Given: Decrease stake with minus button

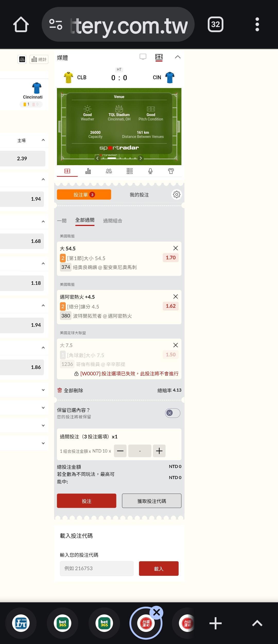Looking at the screenshot, I should pos(120,451).
